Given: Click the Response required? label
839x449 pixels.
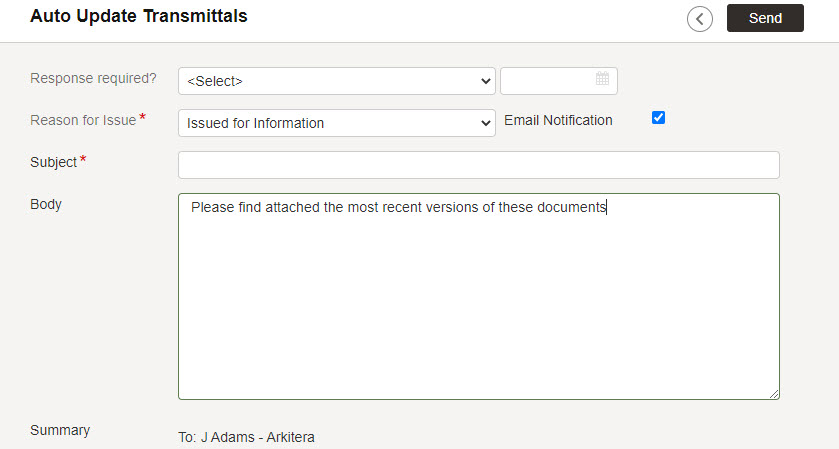Looking at the screenshot, I should pyautogui.click(x=93, y=78).
